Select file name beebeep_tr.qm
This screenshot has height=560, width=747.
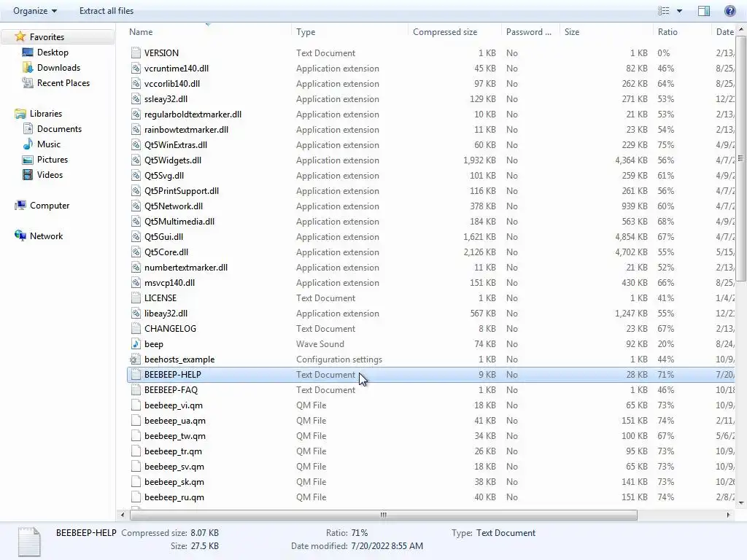tap(173, 451)
